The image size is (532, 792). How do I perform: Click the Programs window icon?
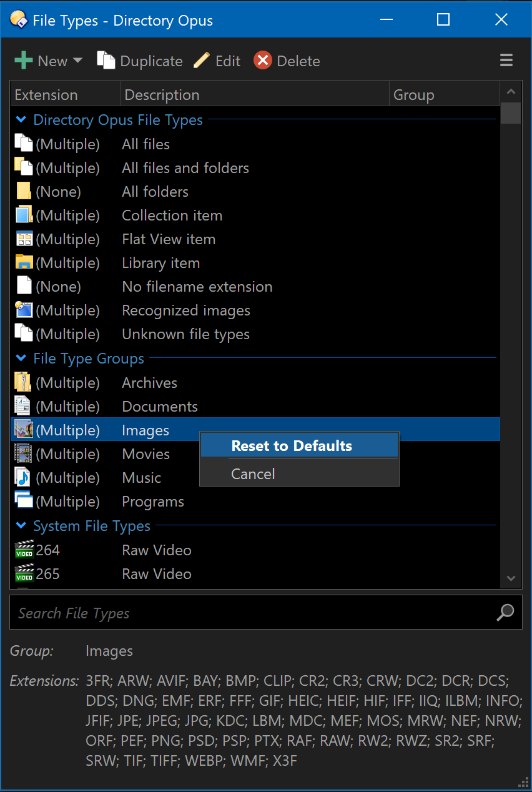(24, 501)
